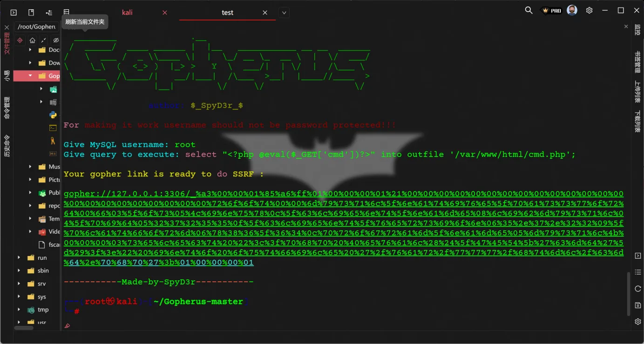Switch to the kali tab
The width and height of the screenshot is (644, 344).
127,13
